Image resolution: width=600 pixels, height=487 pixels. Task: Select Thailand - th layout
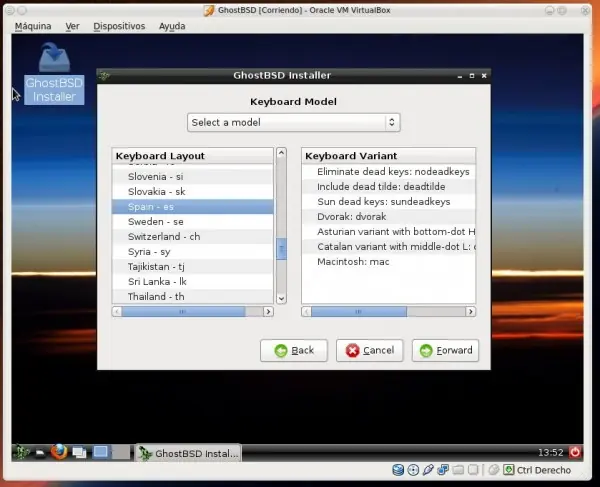coord(193,296)
